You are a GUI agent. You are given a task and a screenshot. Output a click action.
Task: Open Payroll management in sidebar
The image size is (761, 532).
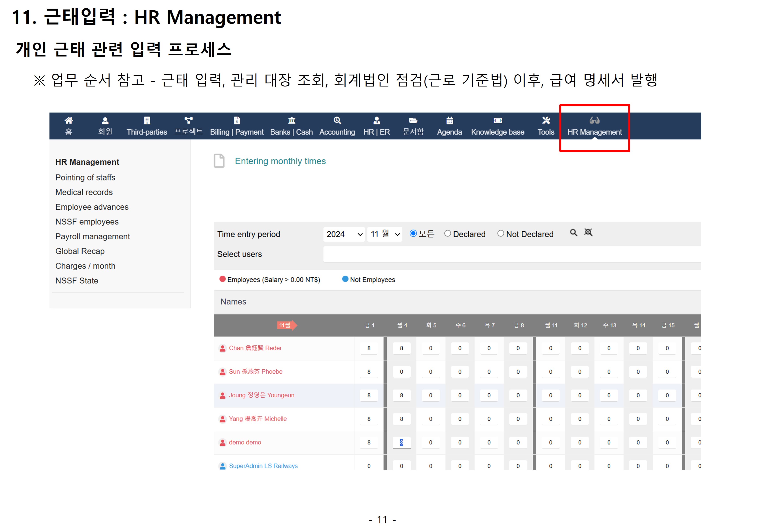click(x=93, y=237)
